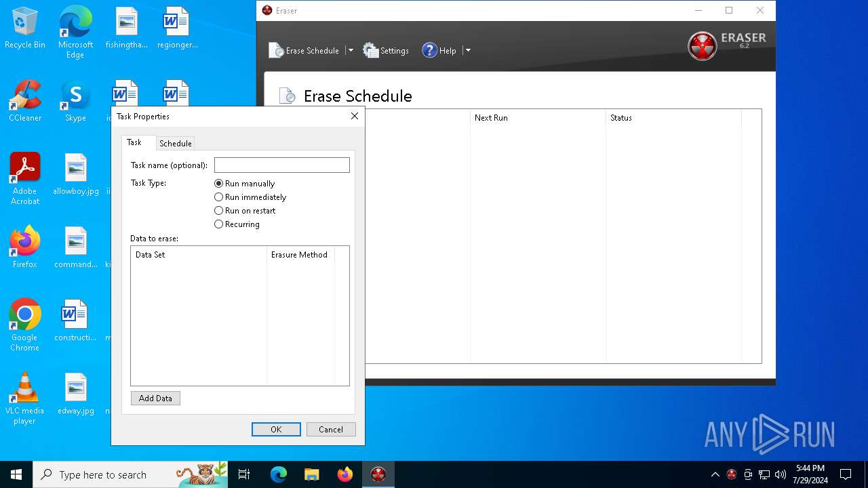This screenshot has width=868, height=488.
Task: Select the command... image file
Action: (75, 247)
